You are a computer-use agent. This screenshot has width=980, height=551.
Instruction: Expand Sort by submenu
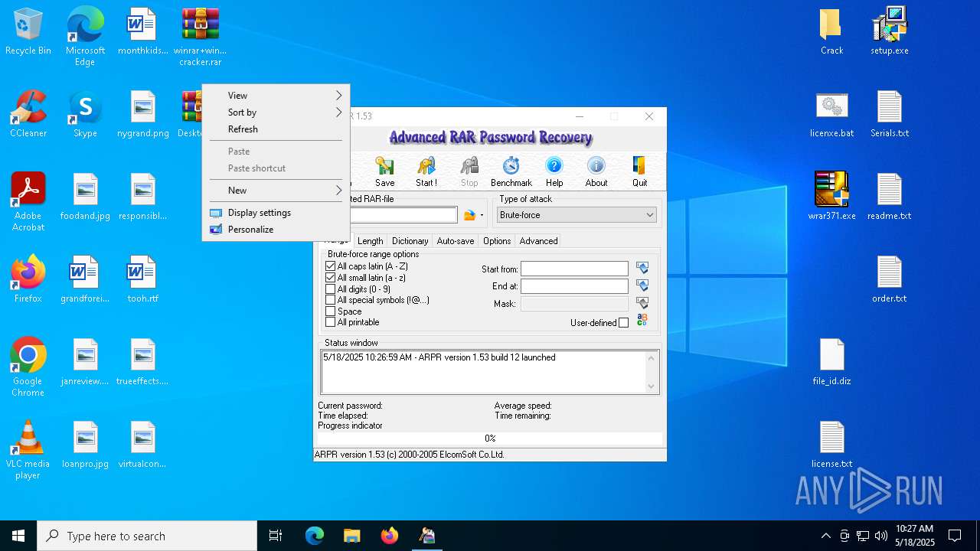(276, 112)
